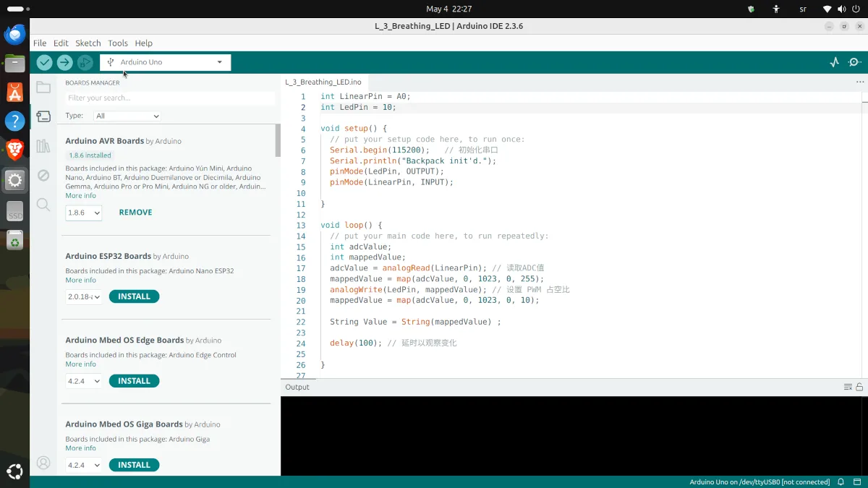Open the Tools menu
Screen dimensions: 868x488
118,43
